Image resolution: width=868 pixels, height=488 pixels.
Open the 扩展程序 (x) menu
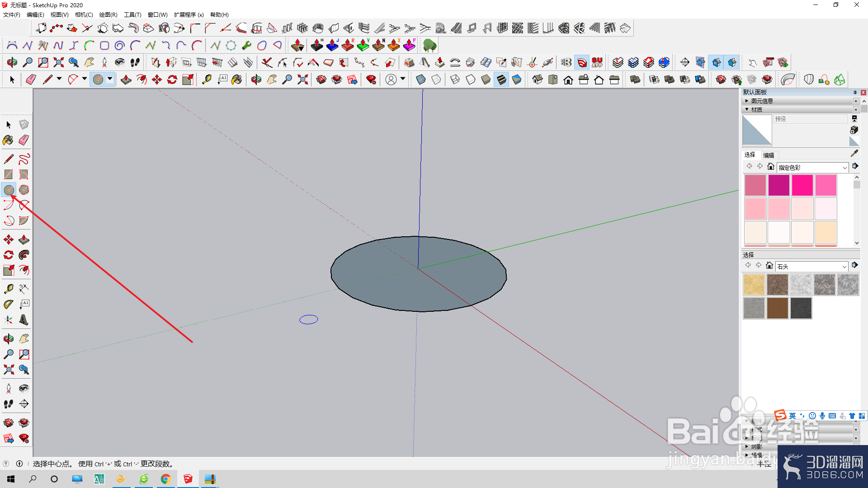(x=189, y=15)
